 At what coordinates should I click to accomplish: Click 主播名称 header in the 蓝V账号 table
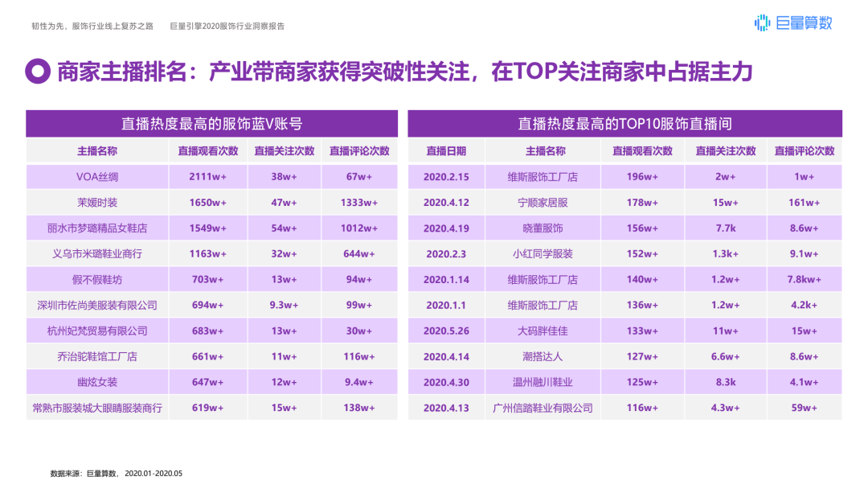click(x=97, y=150)
